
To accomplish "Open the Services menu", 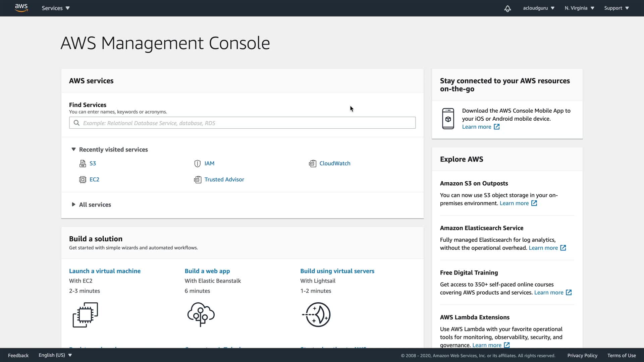I will [x=56, y=8].
